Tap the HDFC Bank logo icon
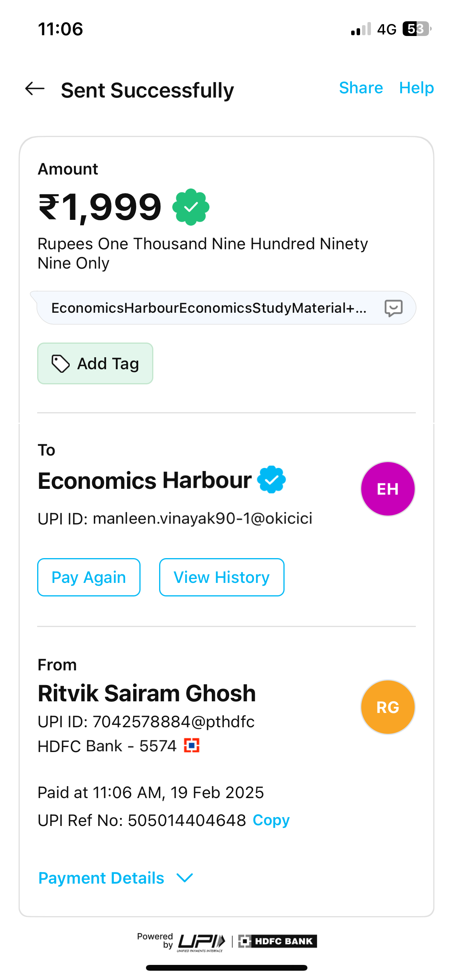 point(192,745)
